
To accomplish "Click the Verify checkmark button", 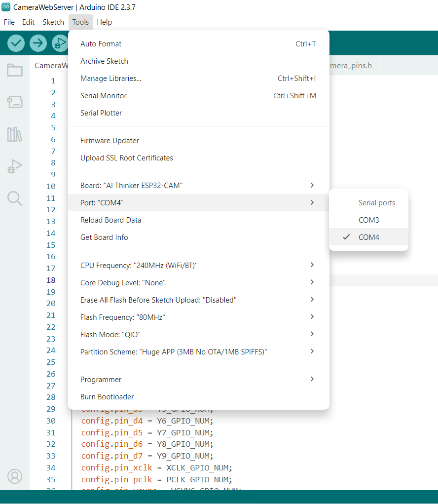I will tap(16, 43).
